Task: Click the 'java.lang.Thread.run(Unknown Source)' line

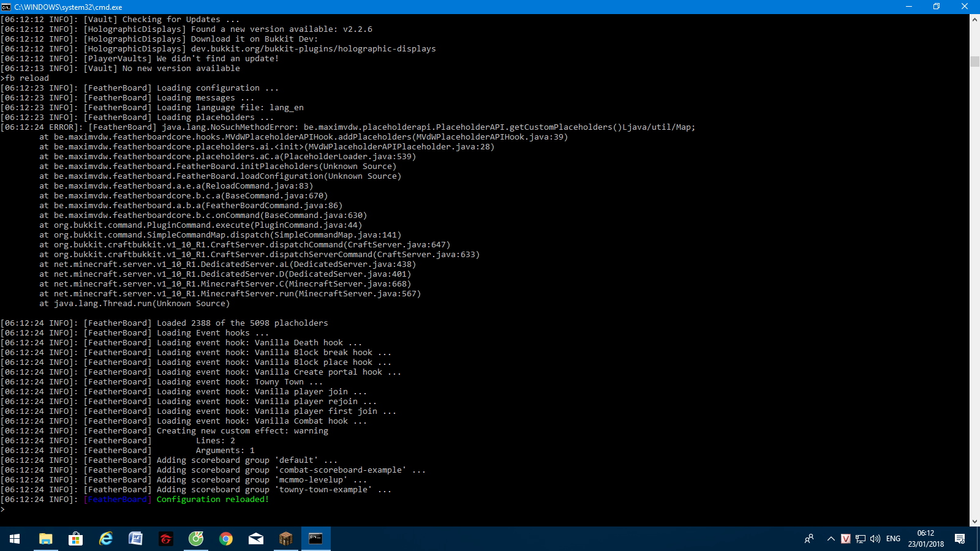Action: tap(142, 304)
